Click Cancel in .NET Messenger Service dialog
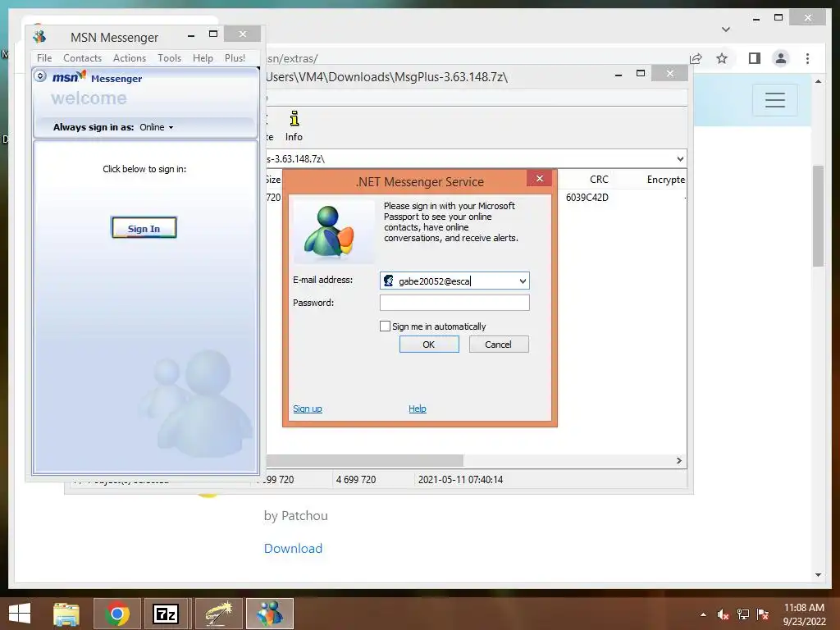Screen dimensions: 840x630 pyautogui.click(x=499, y=345)
